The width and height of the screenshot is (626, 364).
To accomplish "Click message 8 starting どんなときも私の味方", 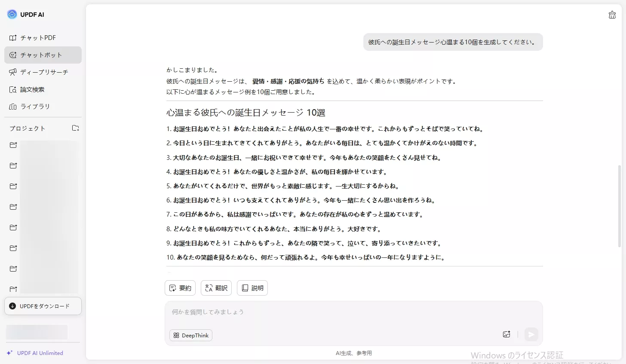I will 274,229.
